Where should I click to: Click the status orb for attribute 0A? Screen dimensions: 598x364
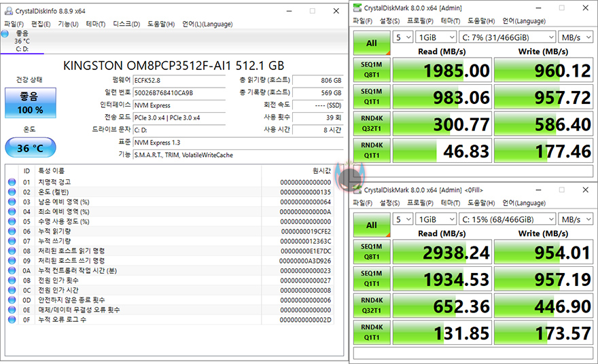pos(12,270)
